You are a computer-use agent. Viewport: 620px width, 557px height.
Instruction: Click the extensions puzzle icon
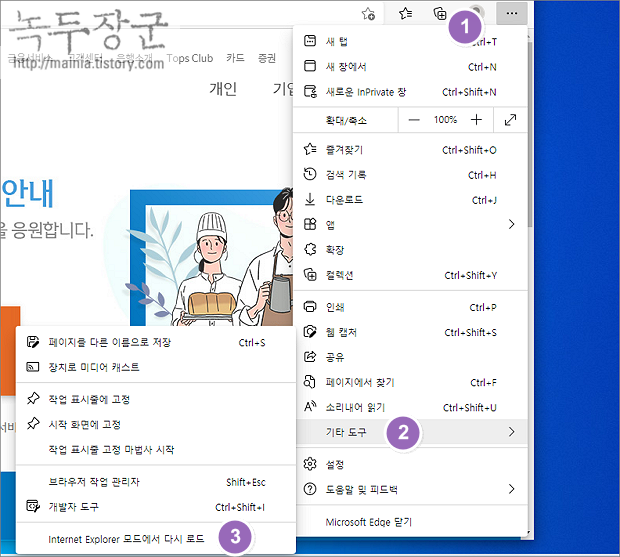(310, 249)
